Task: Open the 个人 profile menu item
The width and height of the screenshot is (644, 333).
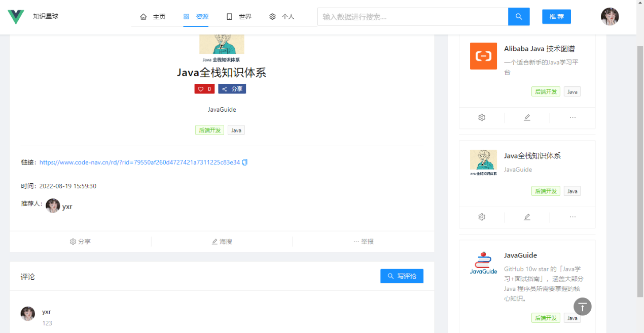Action: [x=281, y=17]
